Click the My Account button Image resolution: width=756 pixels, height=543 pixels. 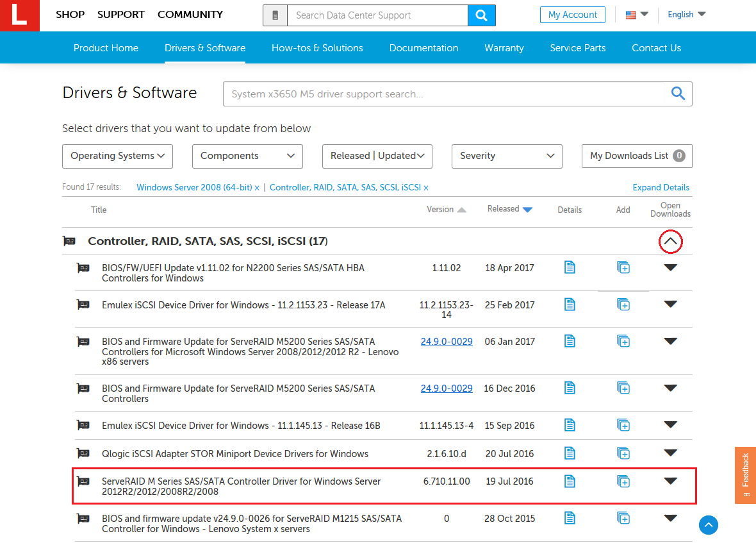click(572, 15)
